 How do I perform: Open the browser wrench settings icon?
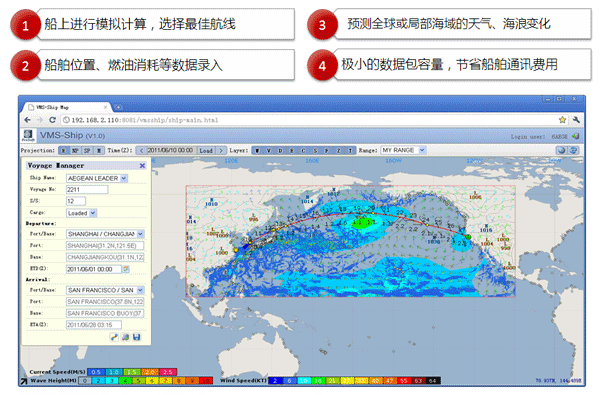576,120
